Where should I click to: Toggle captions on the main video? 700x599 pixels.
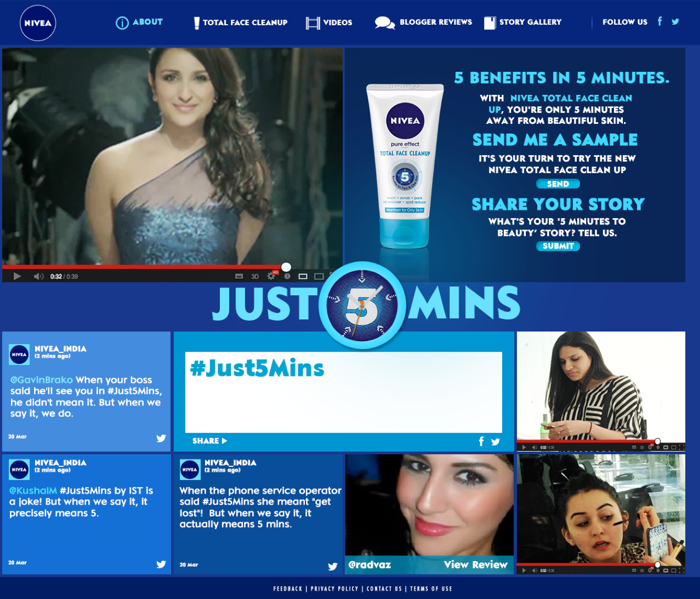239,276
